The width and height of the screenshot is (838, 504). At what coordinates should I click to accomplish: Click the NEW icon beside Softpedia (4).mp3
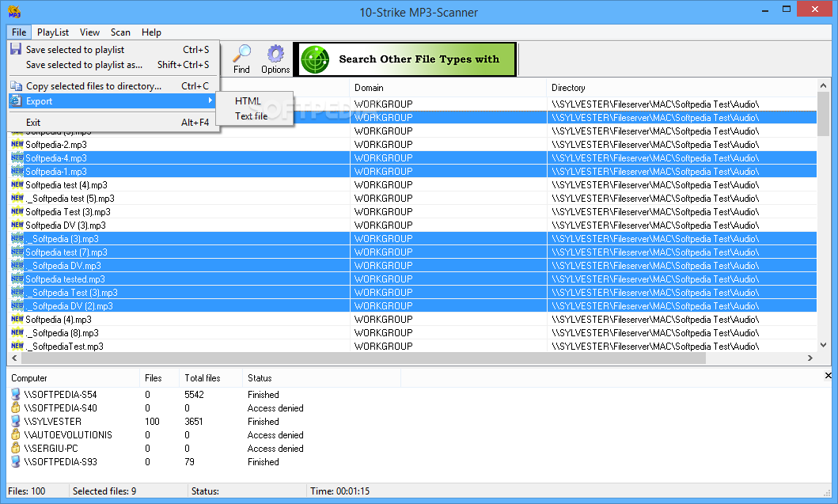tap(17, 319)
